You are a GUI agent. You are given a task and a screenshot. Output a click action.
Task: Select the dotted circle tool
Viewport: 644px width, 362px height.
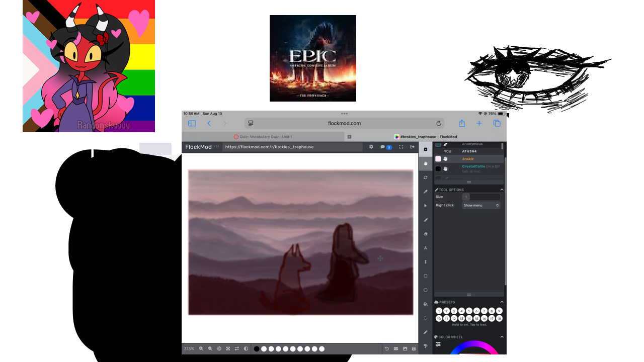pos(426,318)
